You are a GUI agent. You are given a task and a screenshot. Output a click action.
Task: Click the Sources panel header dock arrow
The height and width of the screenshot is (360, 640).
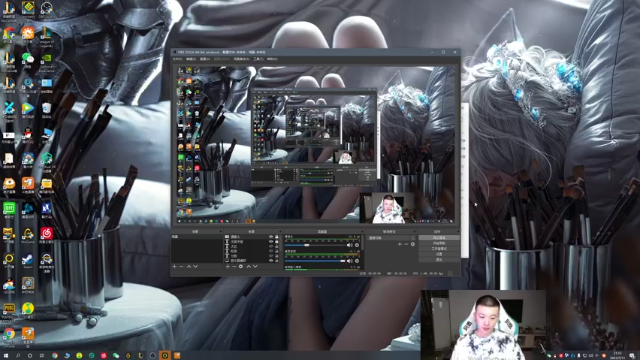pyautogui.click(x=280, y=231)
